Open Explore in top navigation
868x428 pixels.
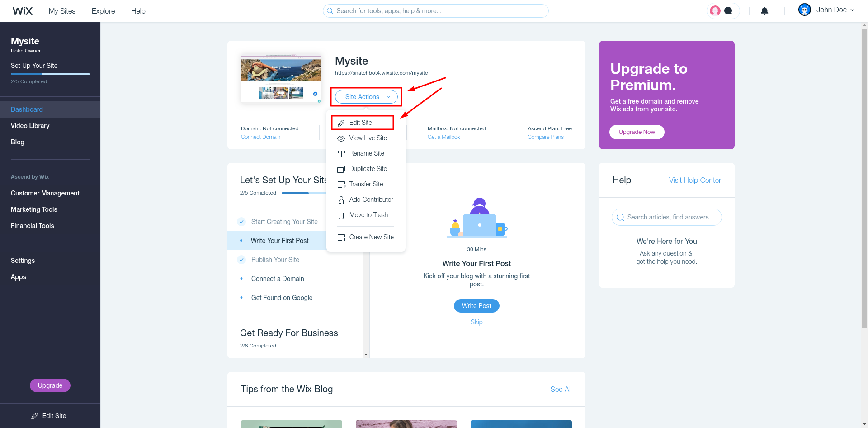tap(103, 11)
